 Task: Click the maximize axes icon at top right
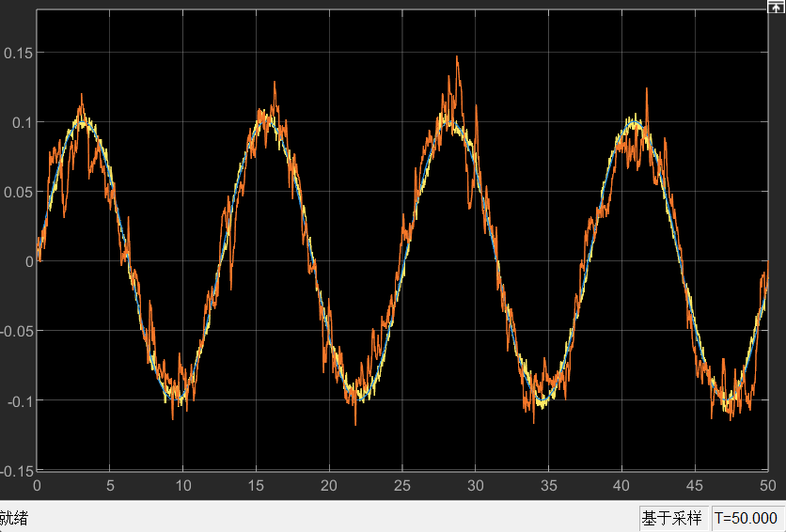777,7
